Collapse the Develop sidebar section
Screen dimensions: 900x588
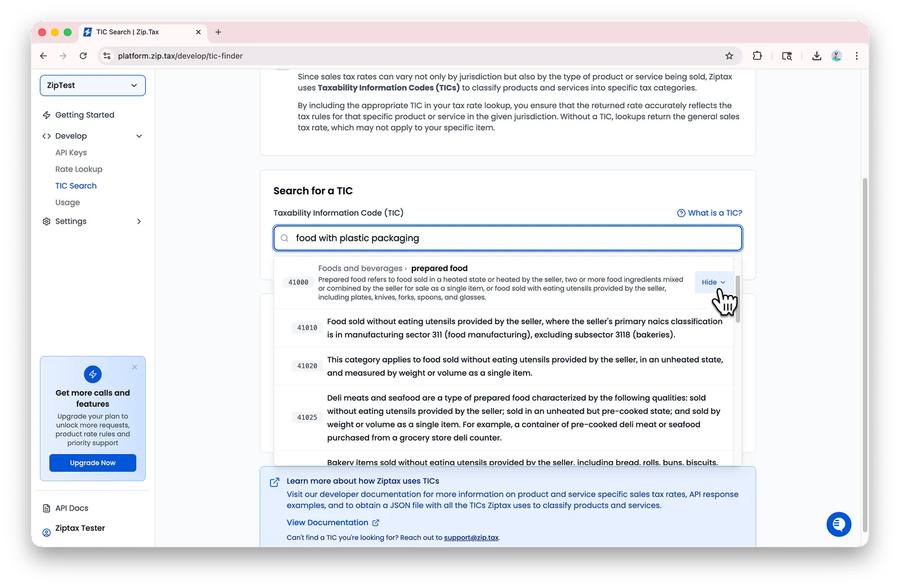(x=139, y=136)
